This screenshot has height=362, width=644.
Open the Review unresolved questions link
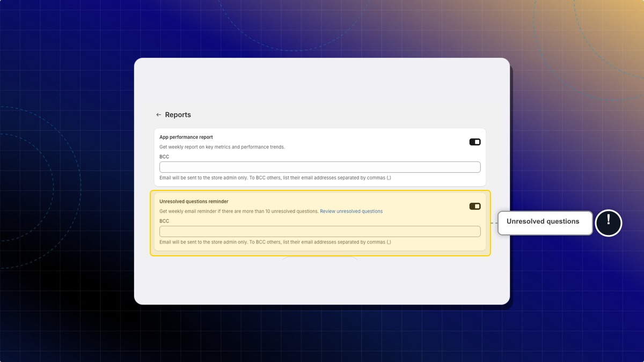[x=352, y=211]
